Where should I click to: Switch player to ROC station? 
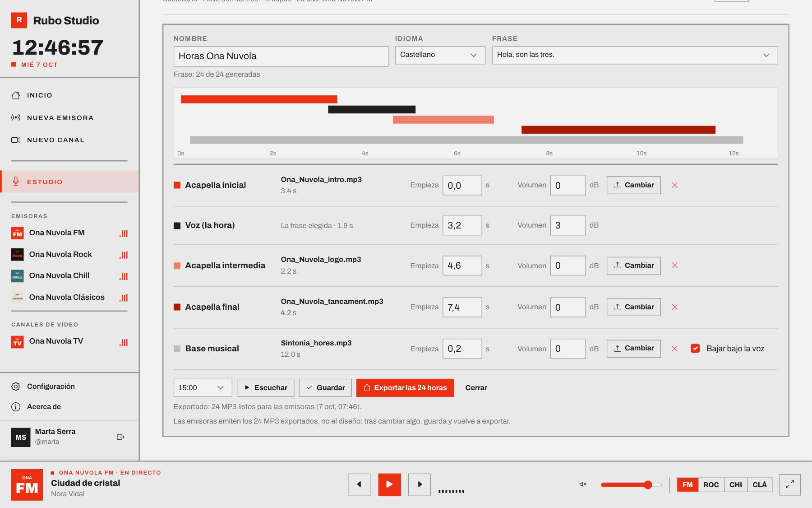tap(711, 485)
